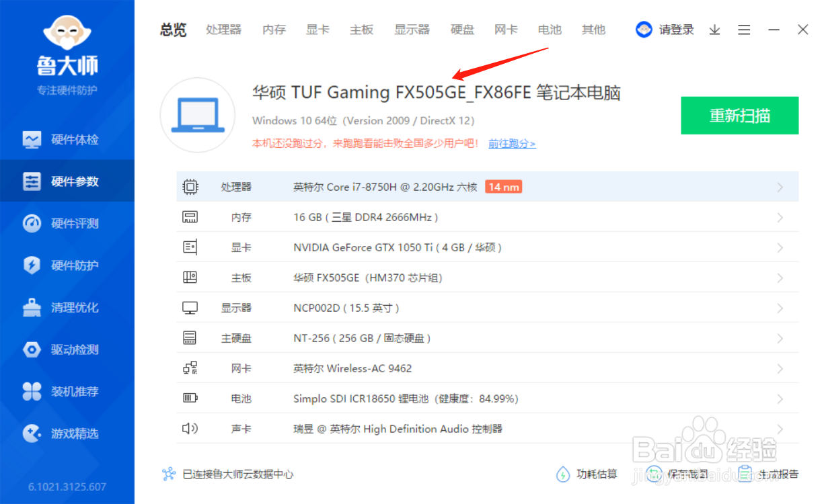This screenshot has height=504, width=824.
Task: Expand the 网卡 row chevron
Action: tap(780, 369)
